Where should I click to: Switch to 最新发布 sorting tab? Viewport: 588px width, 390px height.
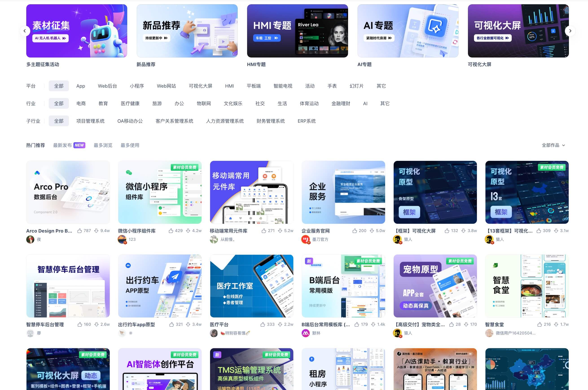tap(62, 145)
